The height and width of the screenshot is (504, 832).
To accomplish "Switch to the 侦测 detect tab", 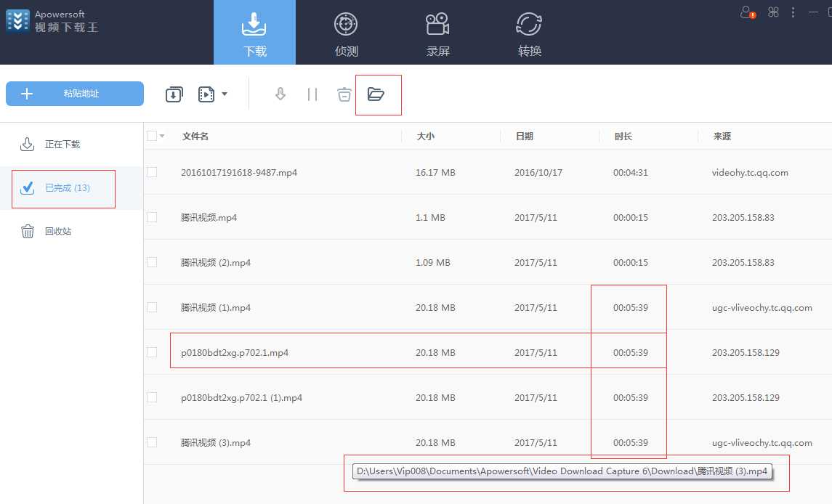I will click(346, 33).
